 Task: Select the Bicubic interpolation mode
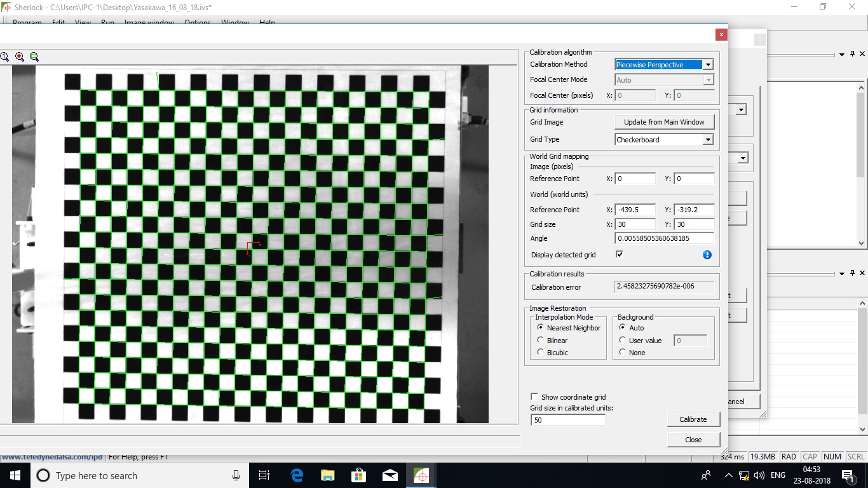click(541, 352)
